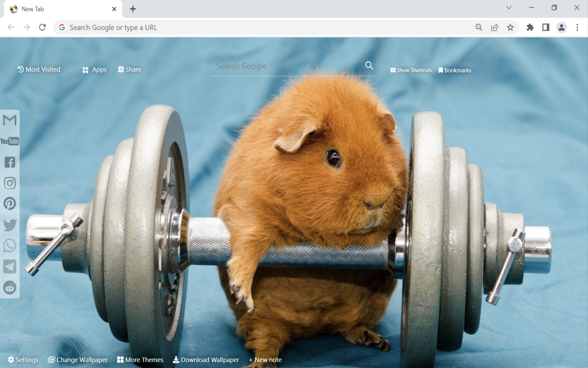Add a new note
The image size is (588, 368).
265,360
